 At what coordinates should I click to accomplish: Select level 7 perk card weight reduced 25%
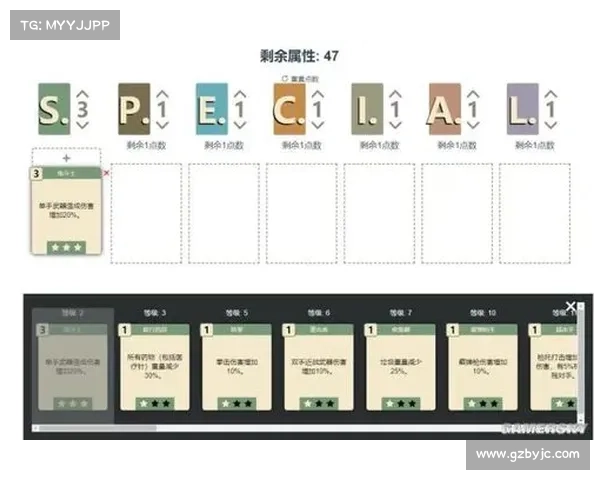pos(400,367)
